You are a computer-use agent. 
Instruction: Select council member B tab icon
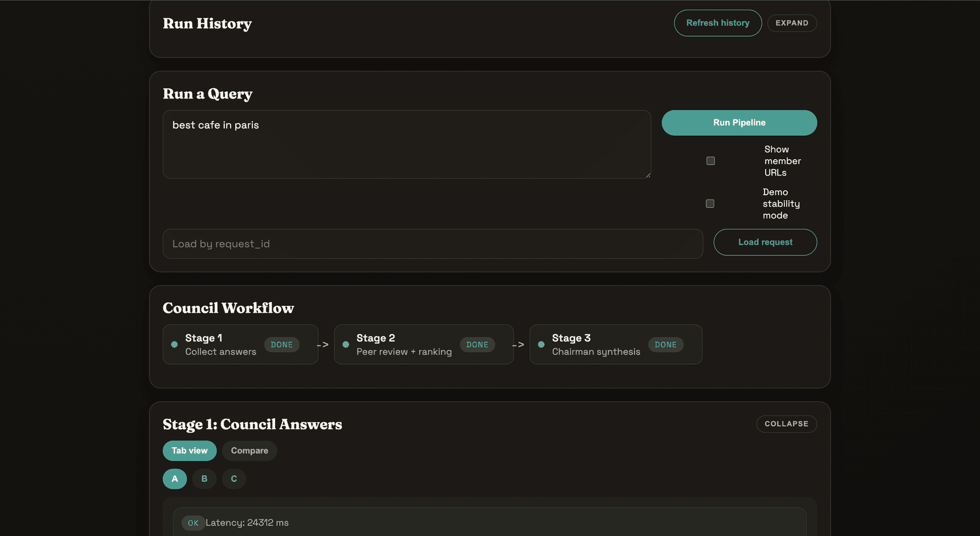point(204,479)
